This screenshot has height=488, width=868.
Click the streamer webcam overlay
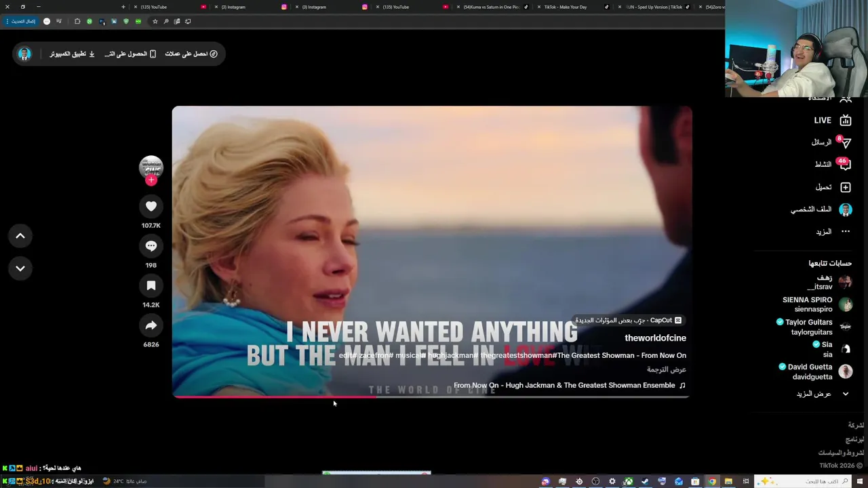796,49
